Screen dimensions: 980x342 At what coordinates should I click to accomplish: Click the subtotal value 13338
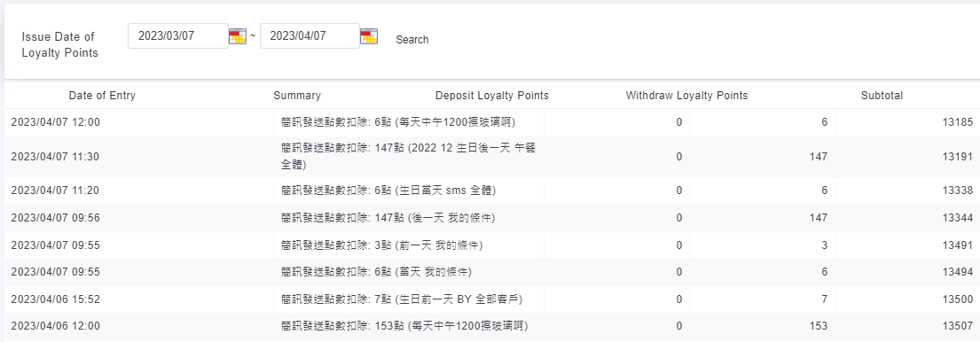tap(958, 190)
